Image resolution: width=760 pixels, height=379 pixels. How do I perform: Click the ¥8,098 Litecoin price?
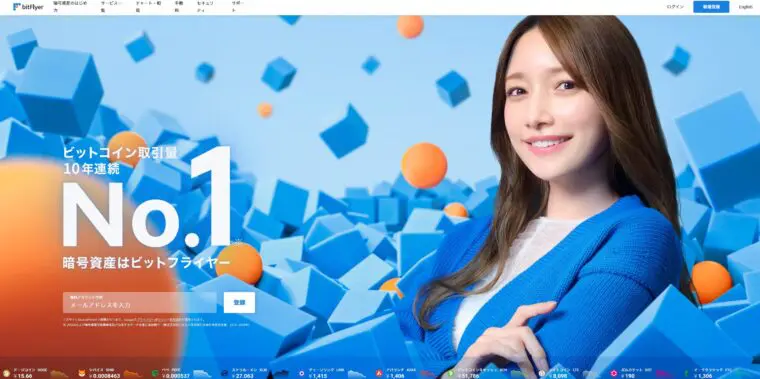[558, 376]
